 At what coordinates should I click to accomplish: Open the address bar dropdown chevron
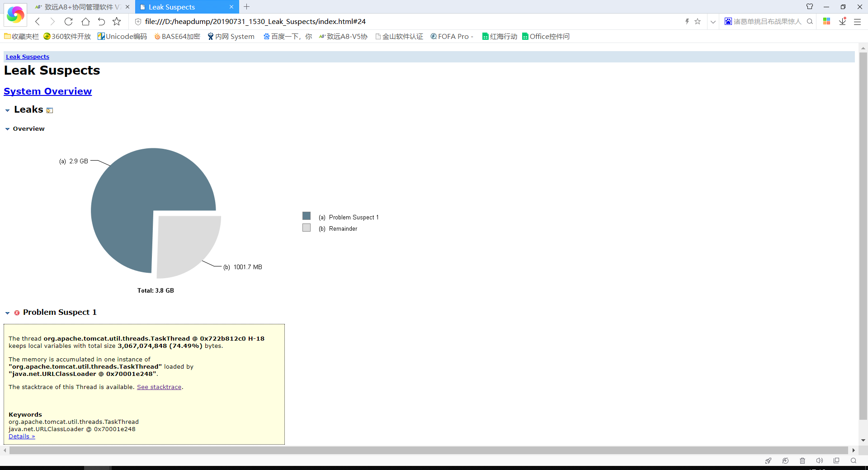(x=713, y=22)
